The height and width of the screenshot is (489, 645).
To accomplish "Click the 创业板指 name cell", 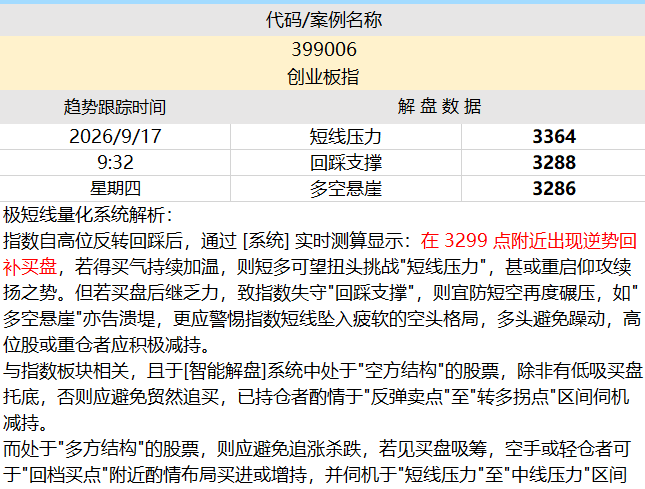I will click(322, 77).
